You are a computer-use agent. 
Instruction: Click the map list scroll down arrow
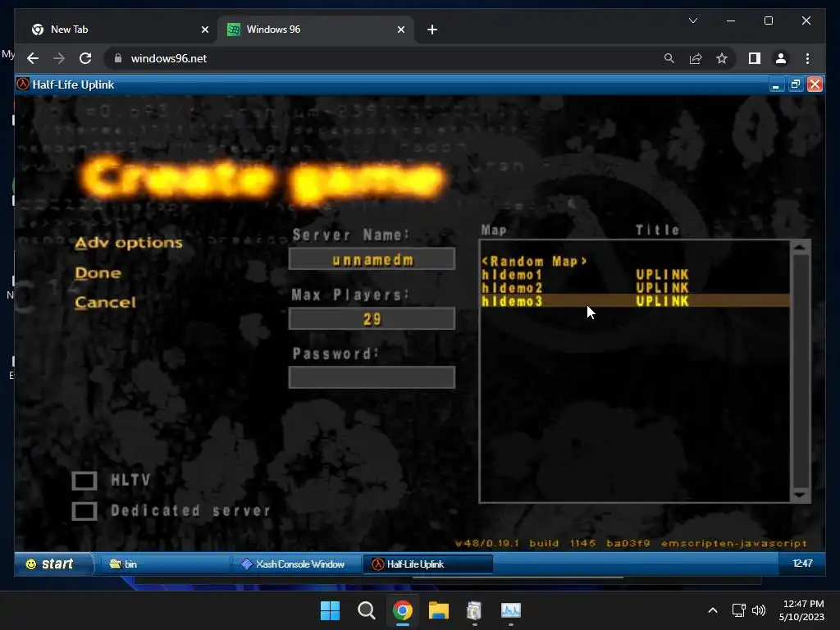(801, 495)
